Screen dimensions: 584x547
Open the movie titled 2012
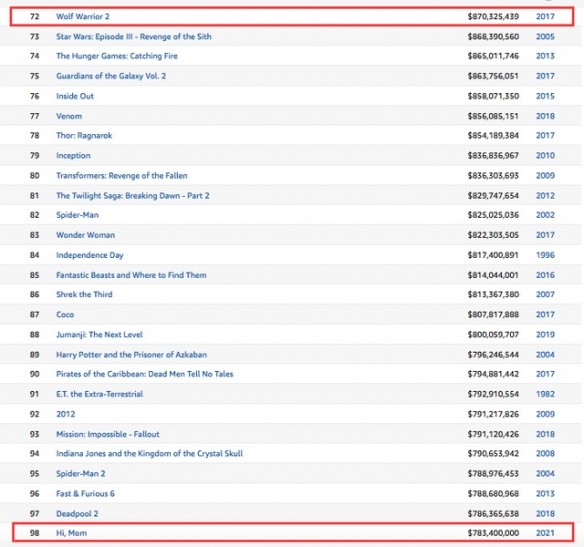tap(65, 415)
